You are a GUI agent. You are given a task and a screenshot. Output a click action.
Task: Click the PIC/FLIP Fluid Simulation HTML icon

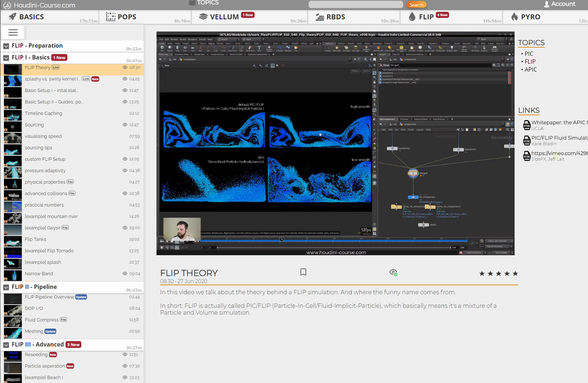coord(527,141)
